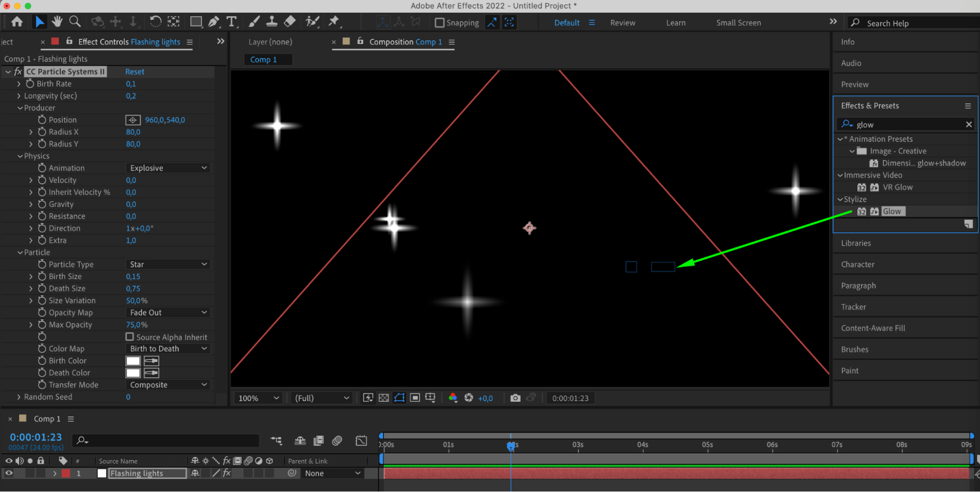Select the Hand tool

57,22
